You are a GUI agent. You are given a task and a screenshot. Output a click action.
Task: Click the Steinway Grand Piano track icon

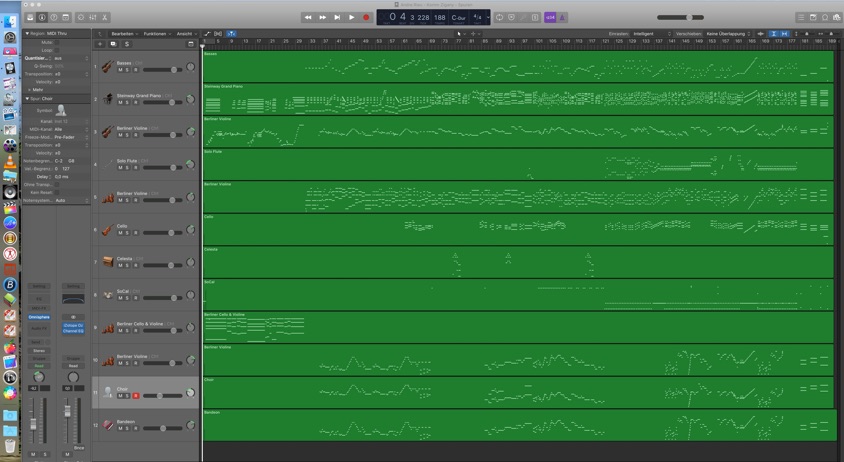[108, 99]
